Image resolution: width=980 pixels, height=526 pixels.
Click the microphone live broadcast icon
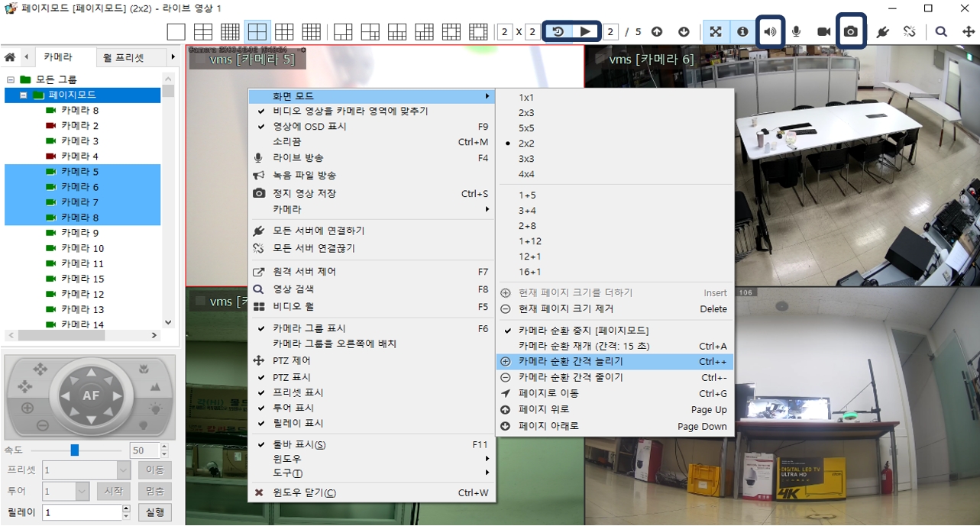[796, 32]
